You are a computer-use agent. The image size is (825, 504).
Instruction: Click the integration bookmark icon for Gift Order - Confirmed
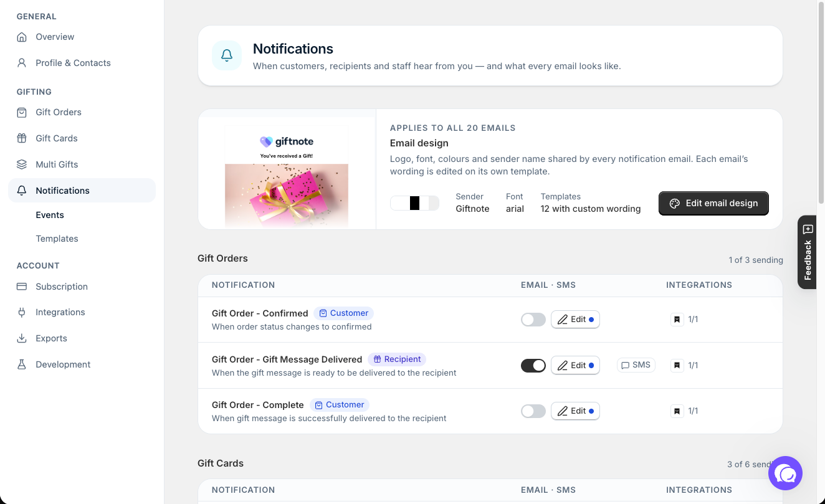(677, 320)
